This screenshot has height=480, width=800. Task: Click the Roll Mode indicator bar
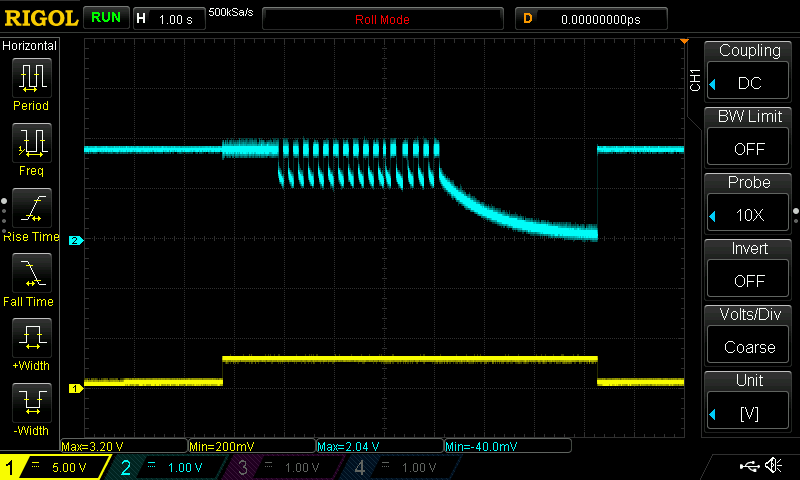click(x=382, y=19)
